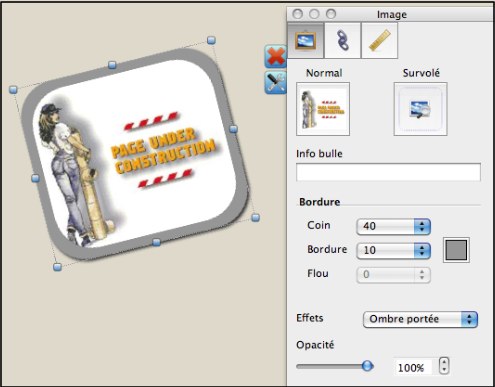Select the top-right rotation handle of image

(211, 40)
